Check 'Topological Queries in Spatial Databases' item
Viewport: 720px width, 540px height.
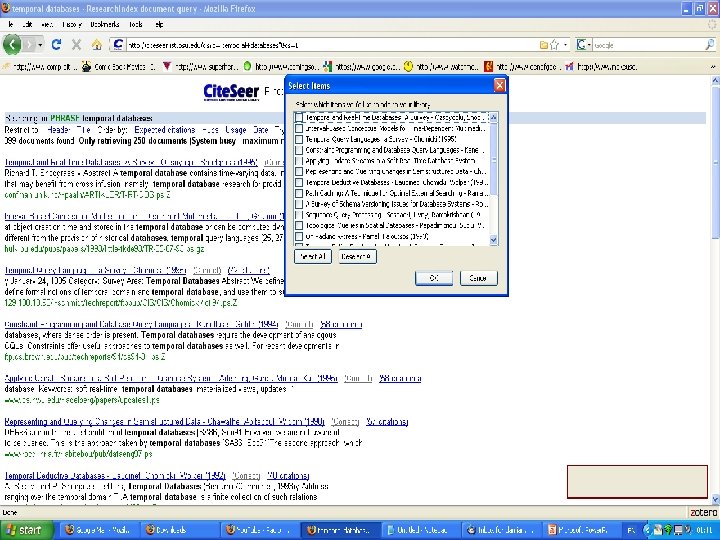tap(299, 225)
